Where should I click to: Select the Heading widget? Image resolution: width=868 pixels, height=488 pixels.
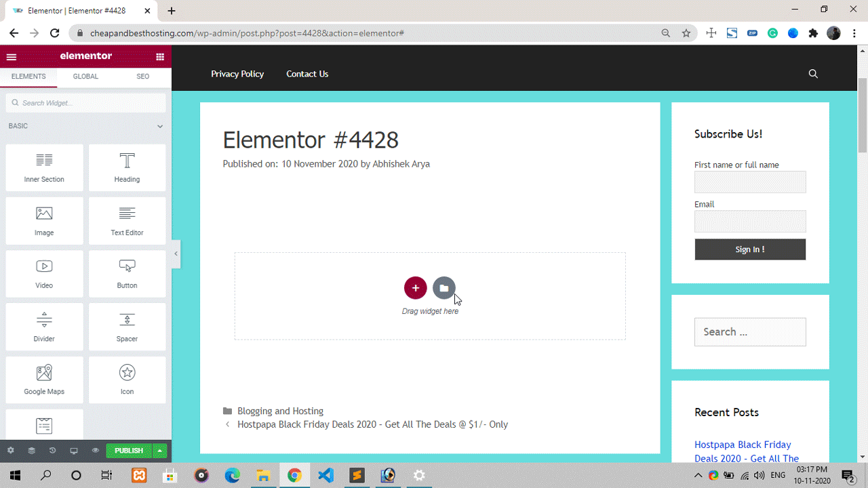pos(127,167)
